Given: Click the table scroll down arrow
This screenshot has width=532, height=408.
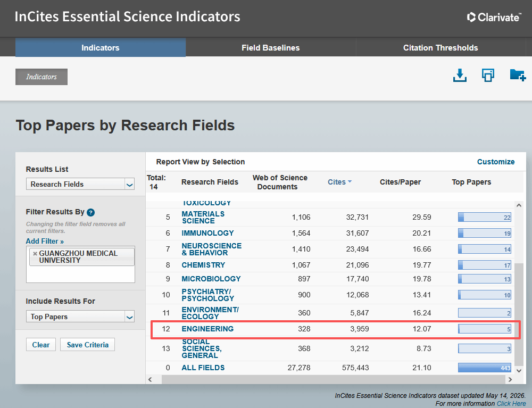Looking at the screenshot, I should (x=519, y=370).
